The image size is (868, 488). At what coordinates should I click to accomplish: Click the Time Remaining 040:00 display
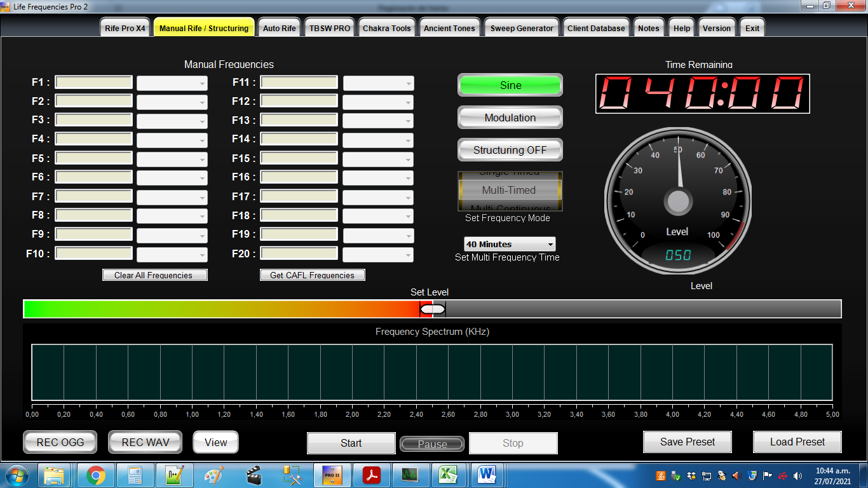pos(703,94)
